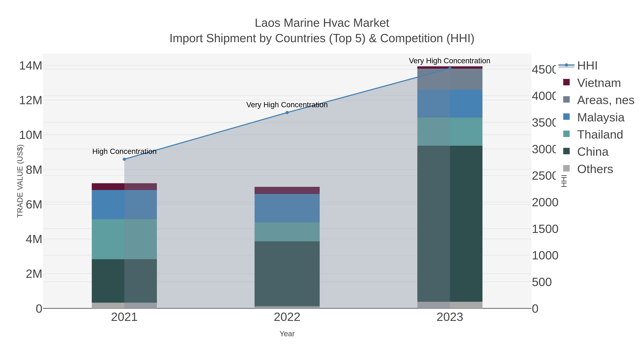Click the 2023 Areas, nes bar segment

(450, 79)
